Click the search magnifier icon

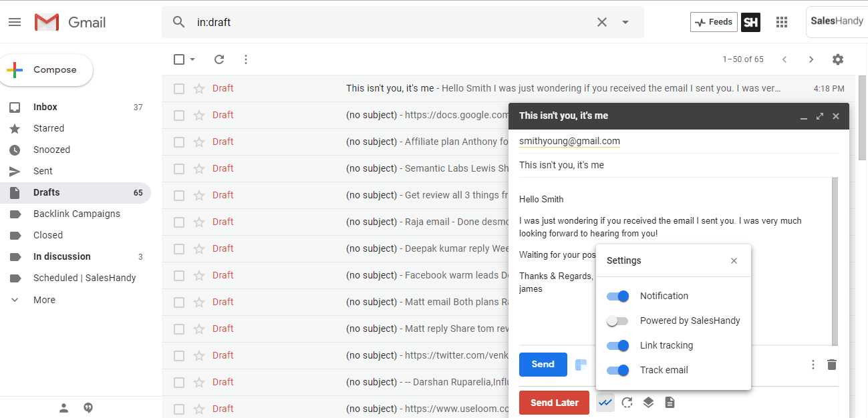pyautogui.click(x=178, y=22)
